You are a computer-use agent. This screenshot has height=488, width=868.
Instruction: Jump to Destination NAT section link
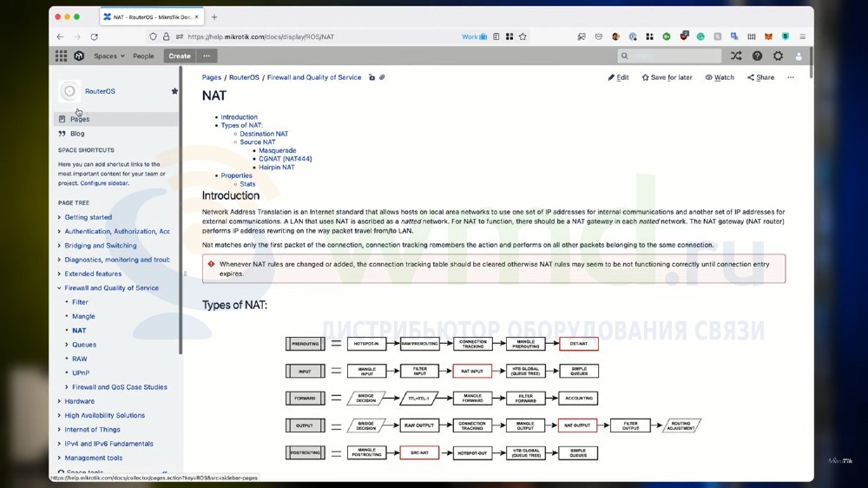coord(264,134)
